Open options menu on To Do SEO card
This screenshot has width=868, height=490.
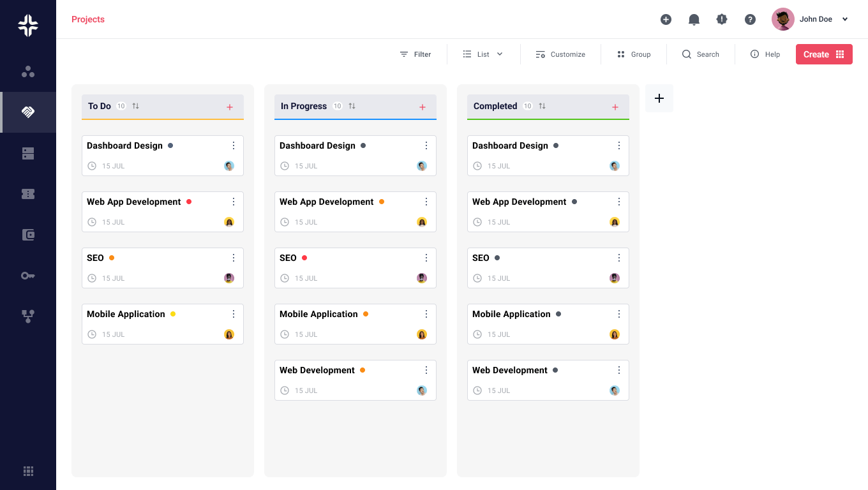coord(234,258)
